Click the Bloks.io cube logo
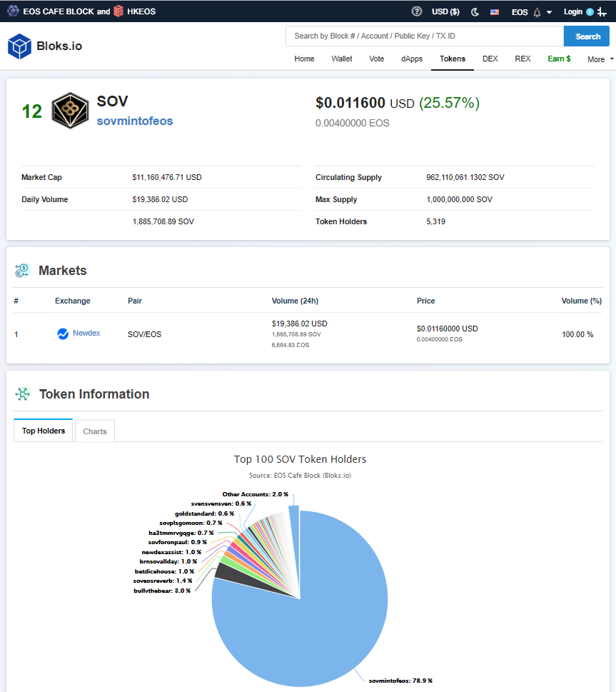Viewport: 616px width, 692px height. point(19,46)
